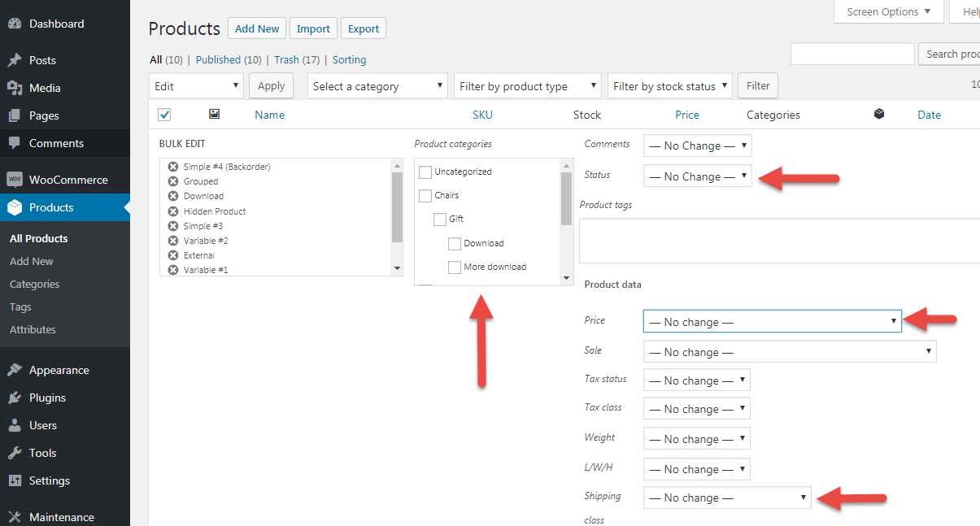
Task: Check the Uncategorized category box
Action: pos(425,172)
